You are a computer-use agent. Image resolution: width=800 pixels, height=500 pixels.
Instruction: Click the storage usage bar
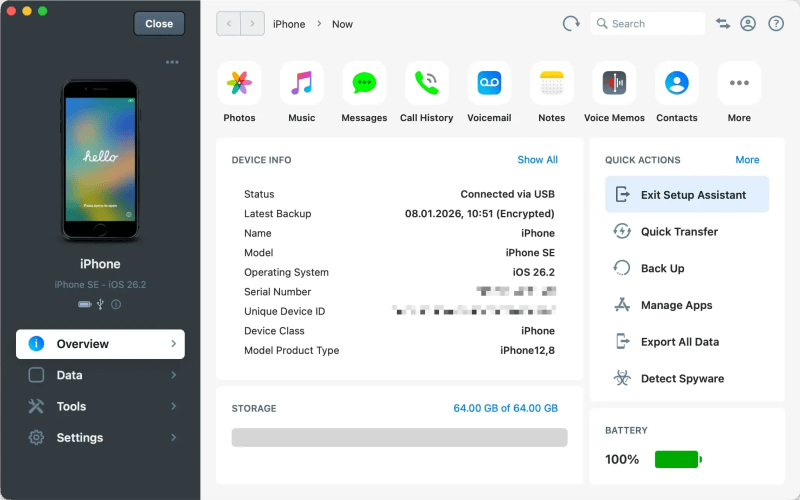tap(399, 437)
